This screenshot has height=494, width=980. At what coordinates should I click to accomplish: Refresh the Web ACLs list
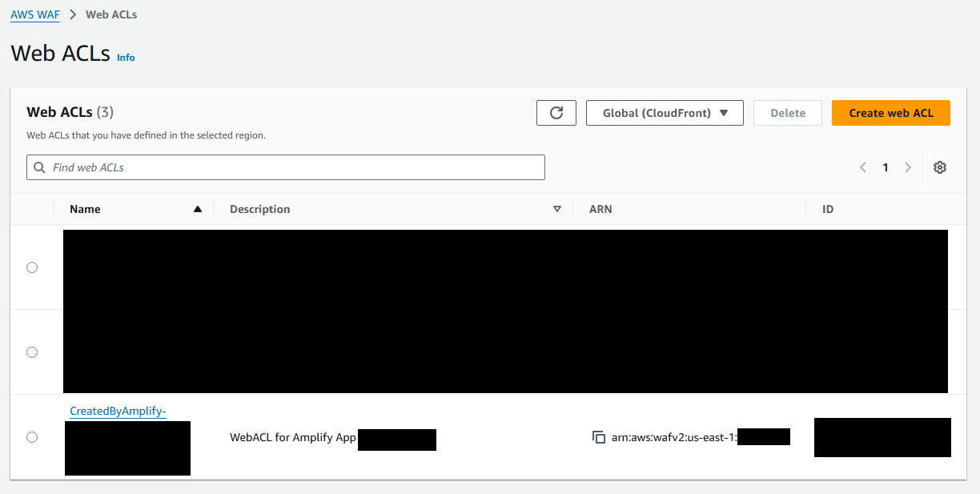coord(556,113)
